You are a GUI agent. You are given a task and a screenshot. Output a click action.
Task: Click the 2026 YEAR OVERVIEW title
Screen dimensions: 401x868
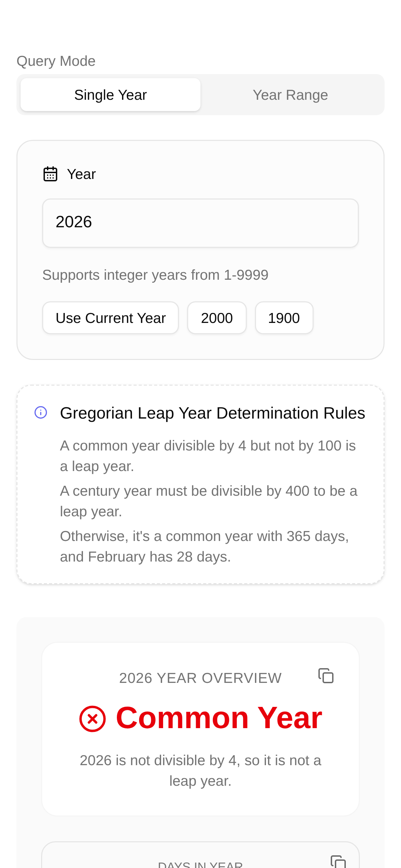coord(200,678)
